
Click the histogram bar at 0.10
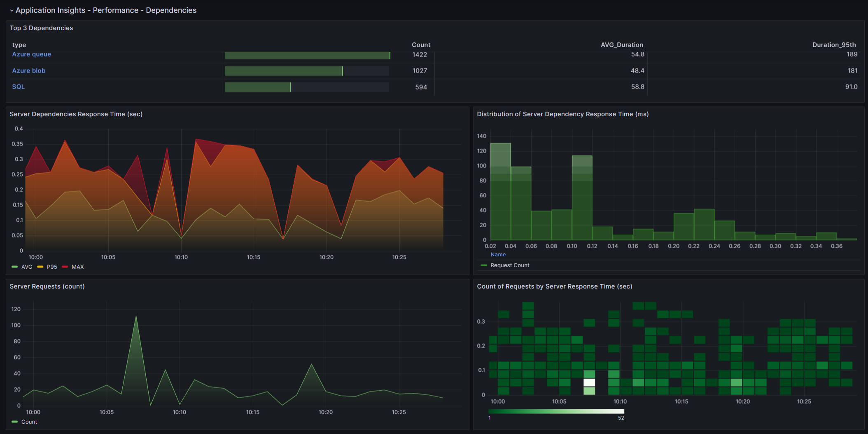point(582,198)
